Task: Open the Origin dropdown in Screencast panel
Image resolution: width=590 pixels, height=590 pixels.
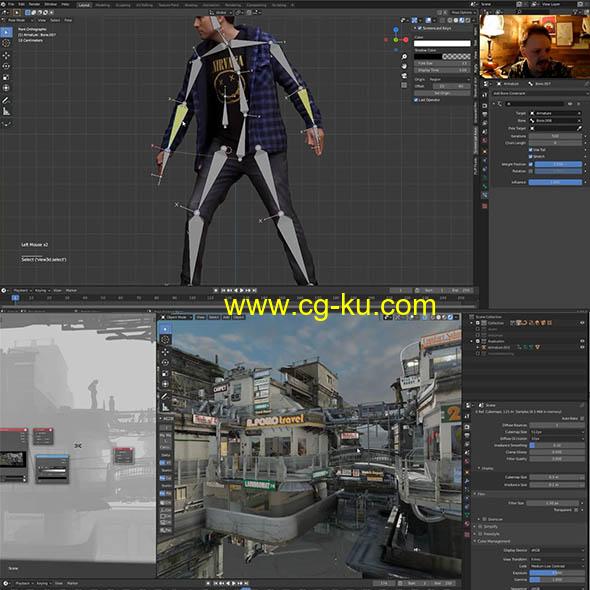Action: [449, 80]
